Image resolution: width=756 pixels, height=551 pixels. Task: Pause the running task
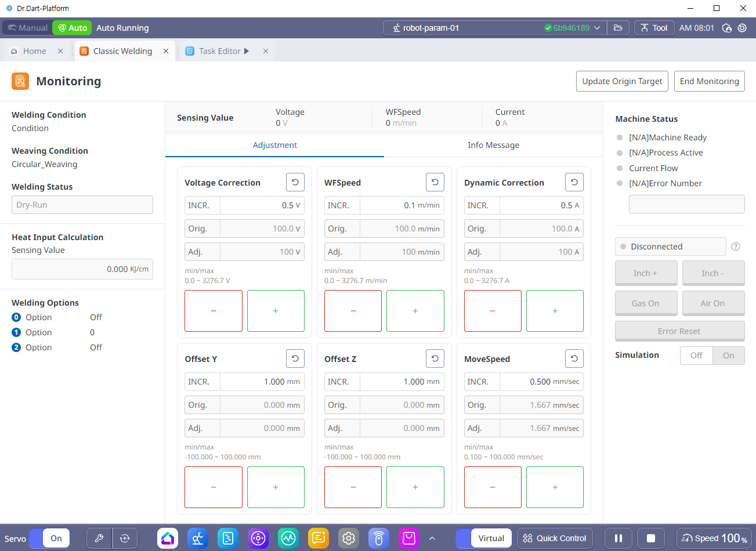tap(618, 538)
